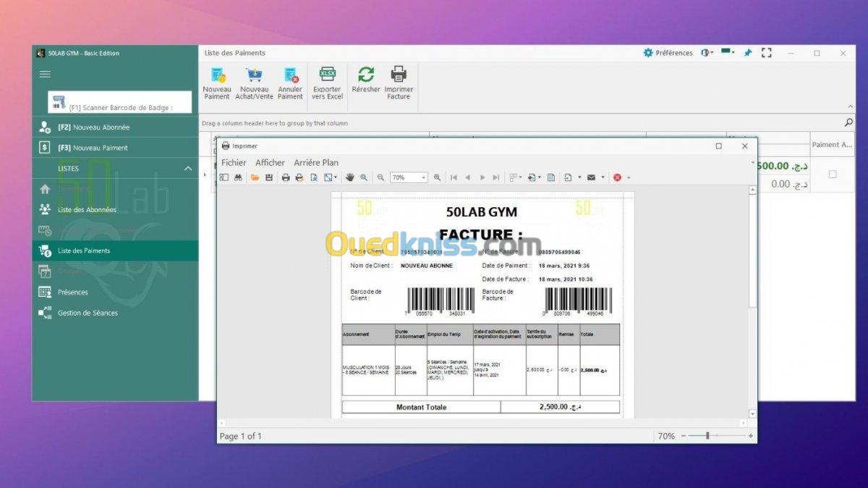Screen dimensions: 868x488
Task: Click the Annuler Paiment ribbon icon
Action: click(x=291, y=75)
